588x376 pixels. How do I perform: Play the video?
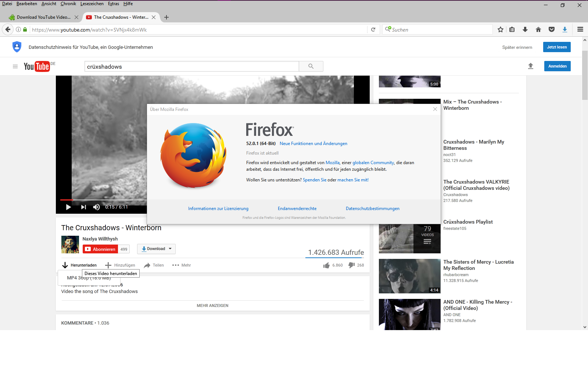pyautogui.click(x=68, y=207)
